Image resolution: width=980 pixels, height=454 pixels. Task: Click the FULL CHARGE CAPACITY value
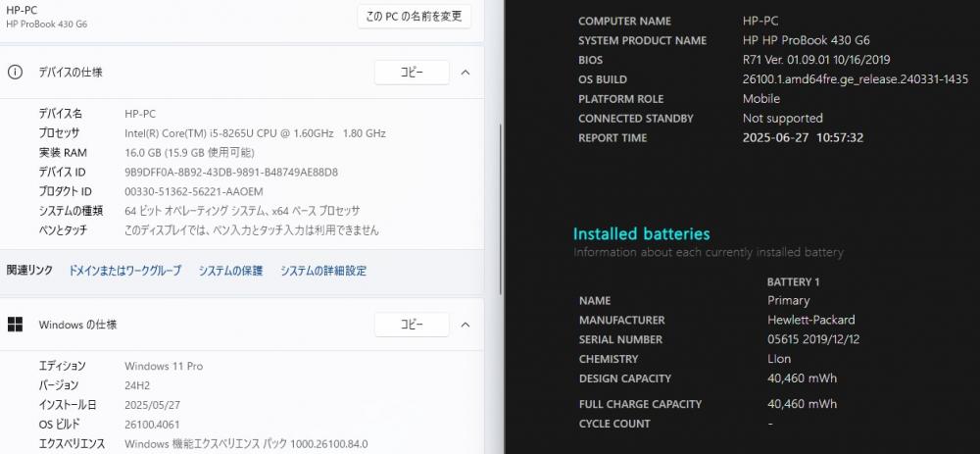[802, 404]
